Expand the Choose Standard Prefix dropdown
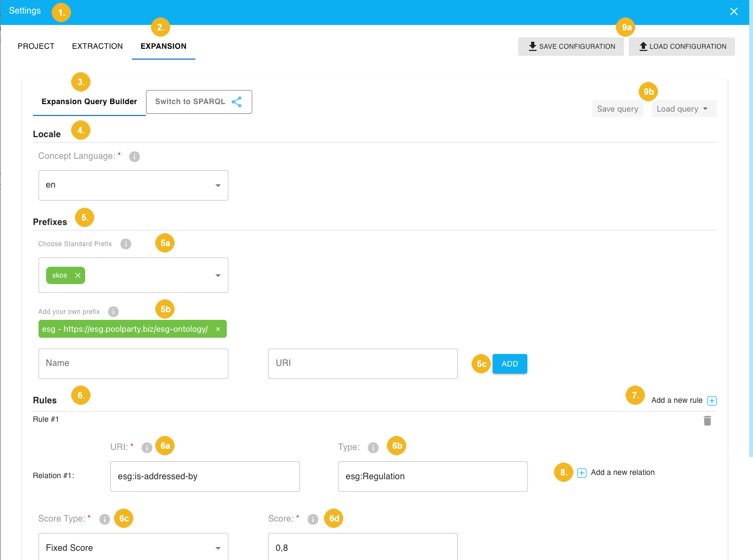Screen dimensions: 753x560 point(218,275)
